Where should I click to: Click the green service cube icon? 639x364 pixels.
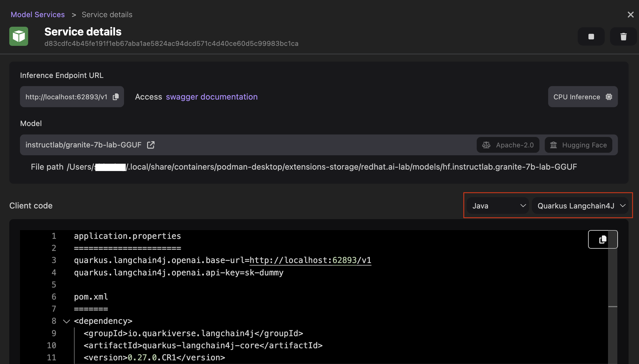tap(19, 36)
